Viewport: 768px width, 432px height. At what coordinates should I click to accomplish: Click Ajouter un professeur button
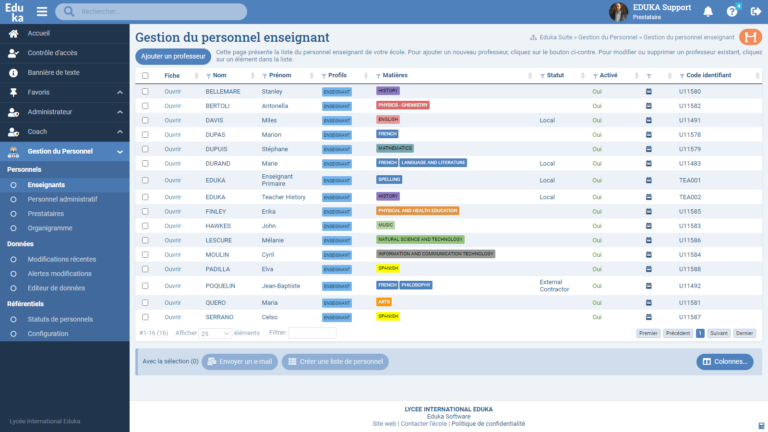coord(173,56)
